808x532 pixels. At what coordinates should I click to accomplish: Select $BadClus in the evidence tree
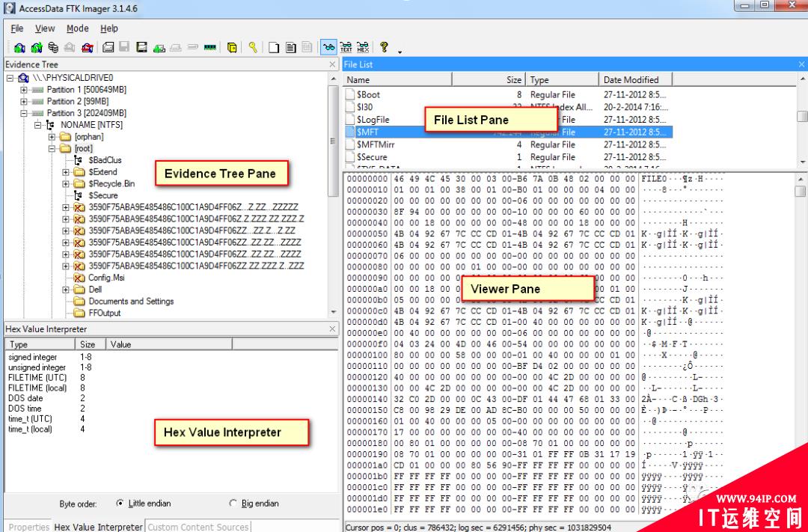pos(105,160)
